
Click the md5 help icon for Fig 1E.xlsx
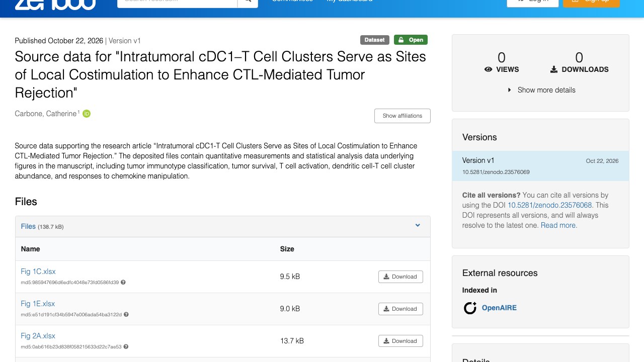pos(126,315)
